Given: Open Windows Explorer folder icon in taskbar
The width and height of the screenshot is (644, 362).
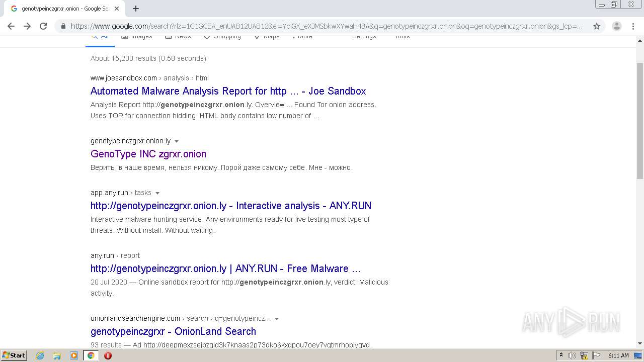Looking at the screenshot, I should click(x=57, y=355).
